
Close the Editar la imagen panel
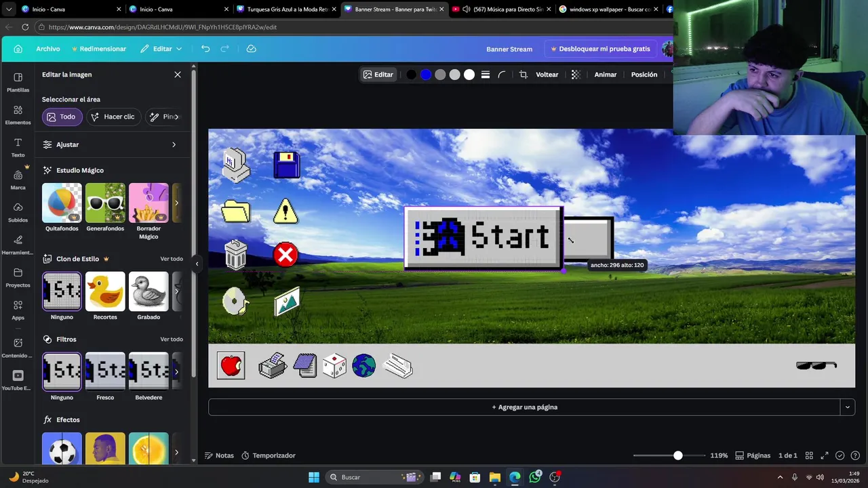point(178,75)
